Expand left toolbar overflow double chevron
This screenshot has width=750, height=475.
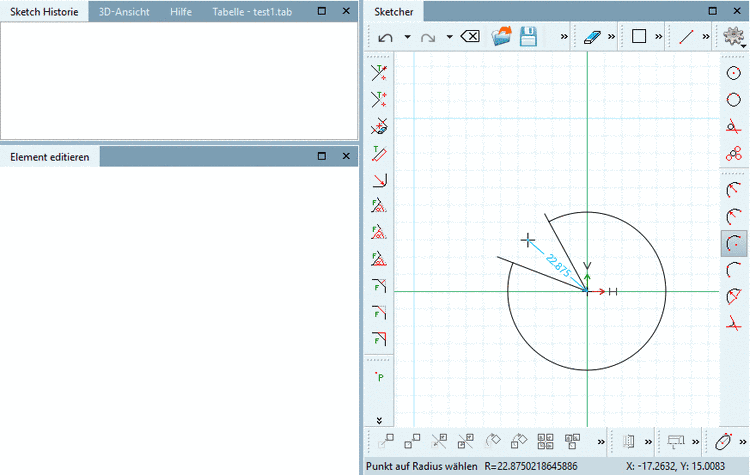tap(379, 420)
